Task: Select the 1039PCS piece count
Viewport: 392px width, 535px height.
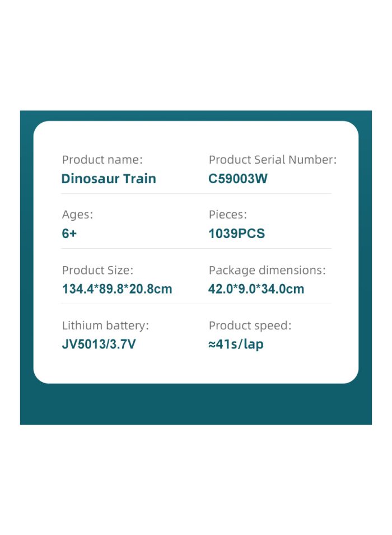Action: coord(236,234)
